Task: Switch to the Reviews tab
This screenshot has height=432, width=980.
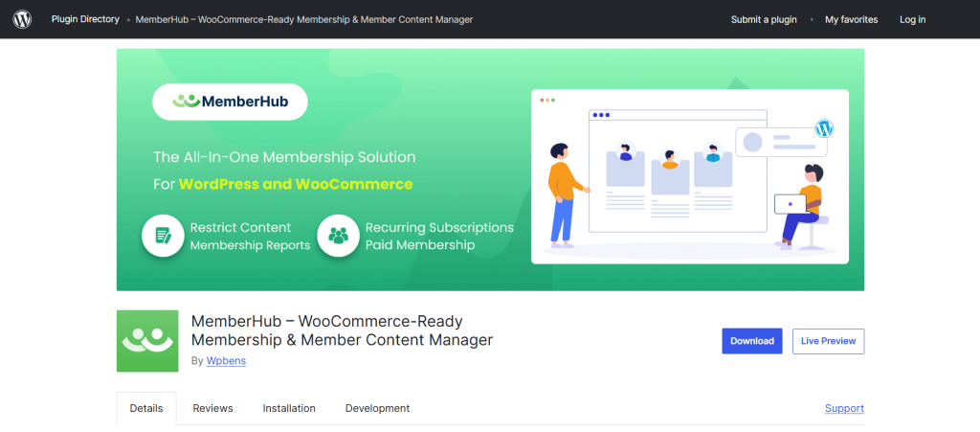Action: tap(212, 408)
